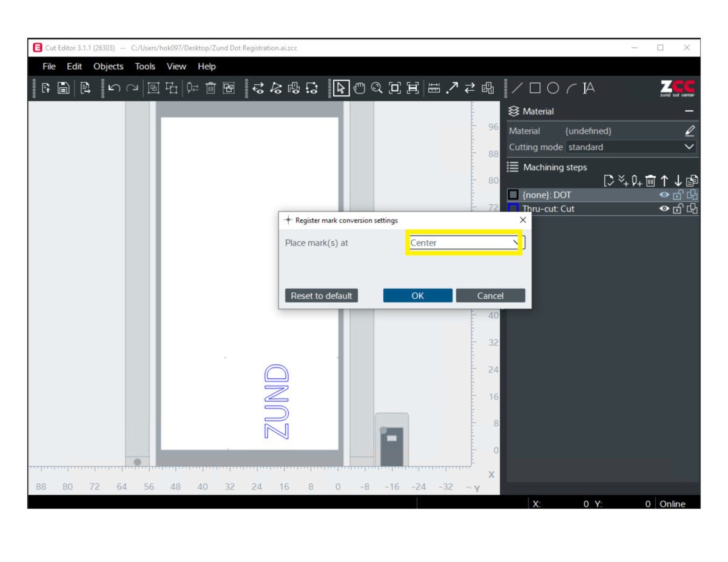This screenshot has width=728, height=562.
Task: Select the rectangle drawing tool
Action: click(535, 89)
